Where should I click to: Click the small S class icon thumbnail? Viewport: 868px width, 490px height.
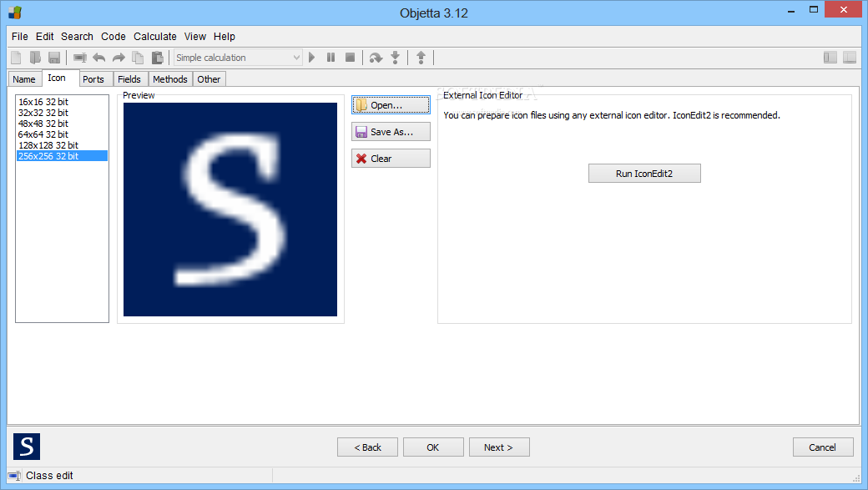point(27,447)
